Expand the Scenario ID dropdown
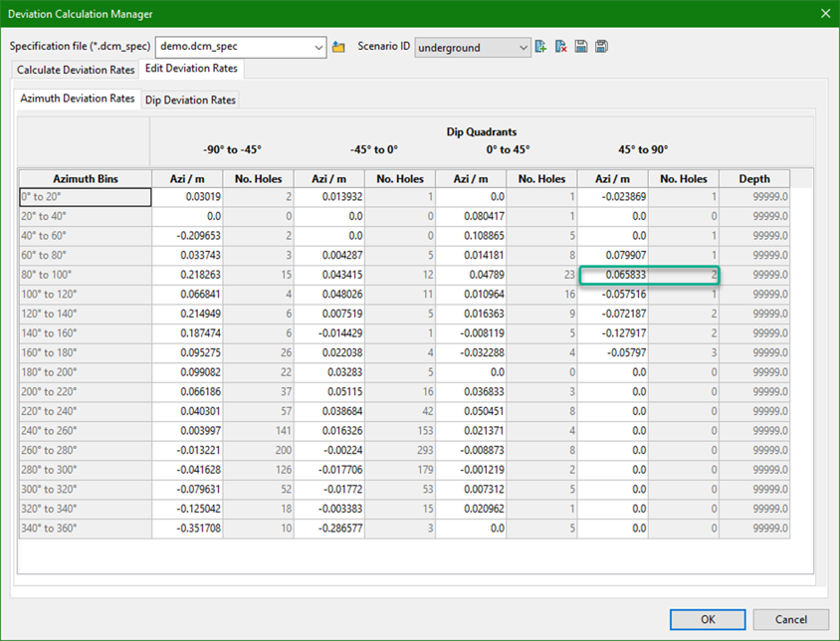 click(524, 48)
